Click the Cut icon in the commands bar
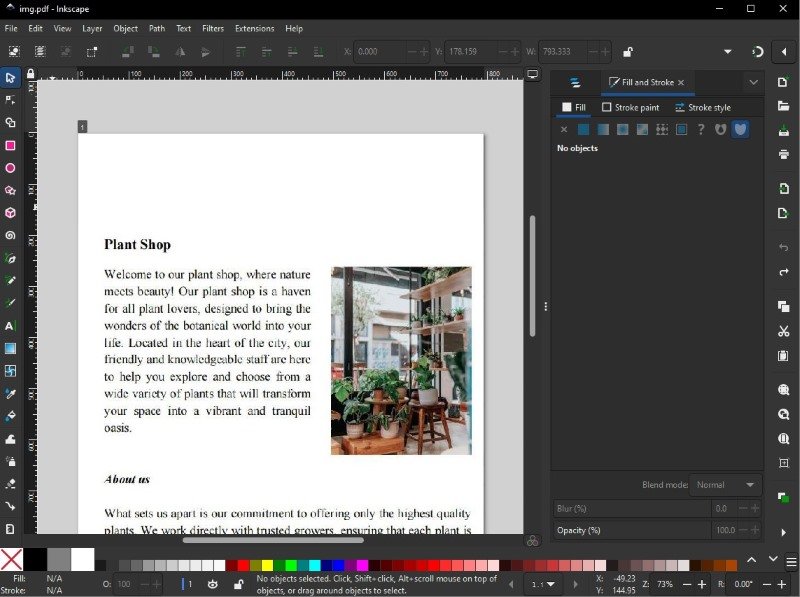The width and height of the screenshot is (800, 597). [783, 331]
